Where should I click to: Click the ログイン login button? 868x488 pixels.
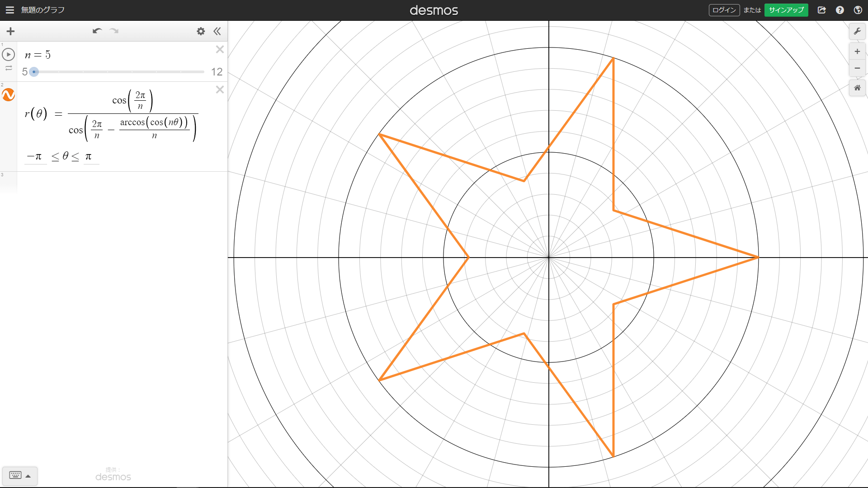[x=724, y=10]
